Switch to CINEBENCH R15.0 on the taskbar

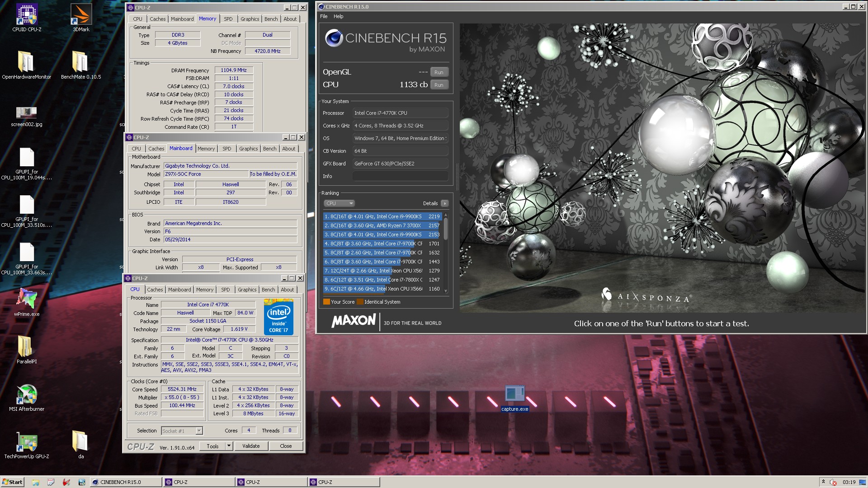click(x=126, y=482)
